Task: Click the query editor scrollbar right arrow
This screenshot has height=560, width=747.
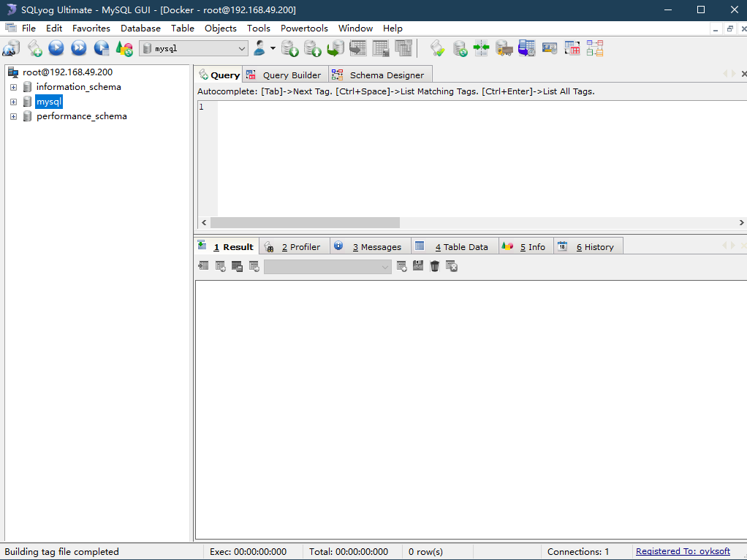Action: [x=741, y=222]
